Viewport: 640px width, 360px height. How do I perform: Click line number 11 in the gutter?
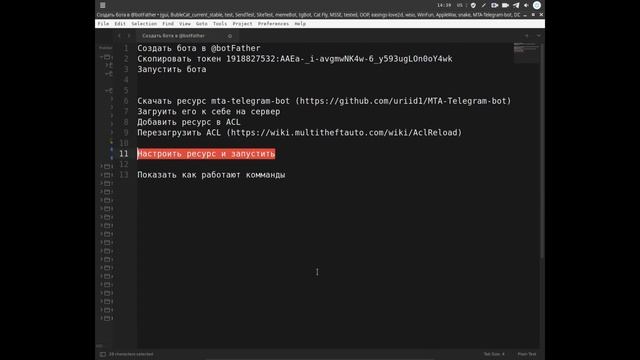[124, 154]
